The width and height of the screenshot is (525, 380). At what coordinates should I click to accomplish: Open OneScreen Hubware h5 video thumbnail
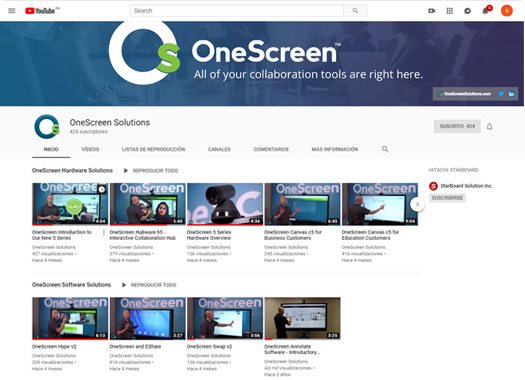point(148,204)
